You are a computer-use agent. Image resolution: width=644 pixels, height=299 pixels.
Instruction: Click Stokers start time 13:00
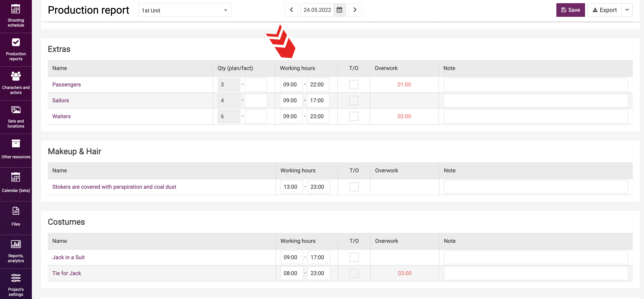click(292, 187)
